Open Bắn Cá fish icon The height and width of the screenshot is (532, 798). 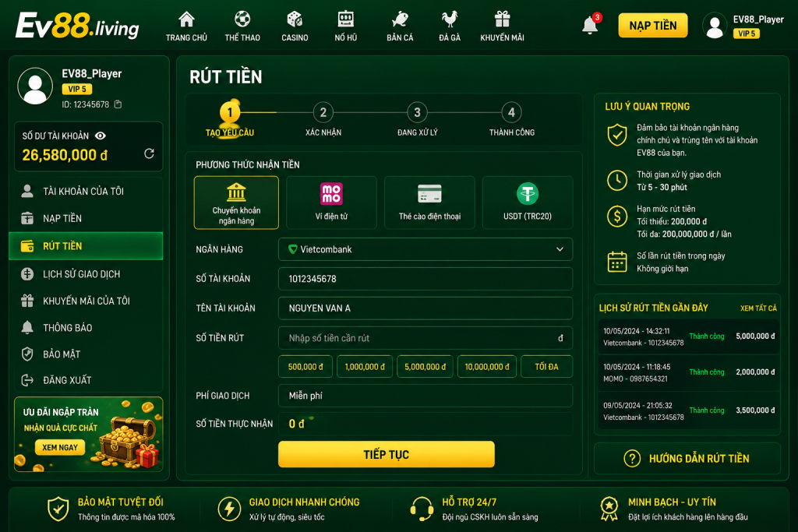pyautogui.click(x=400, y=19)
